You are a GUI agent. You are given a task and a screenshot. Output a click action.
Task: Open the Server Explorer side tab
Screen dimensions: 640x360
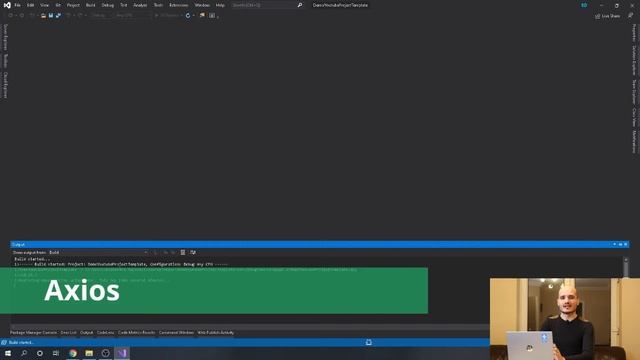pyautogui.click(x=5, y=37)
